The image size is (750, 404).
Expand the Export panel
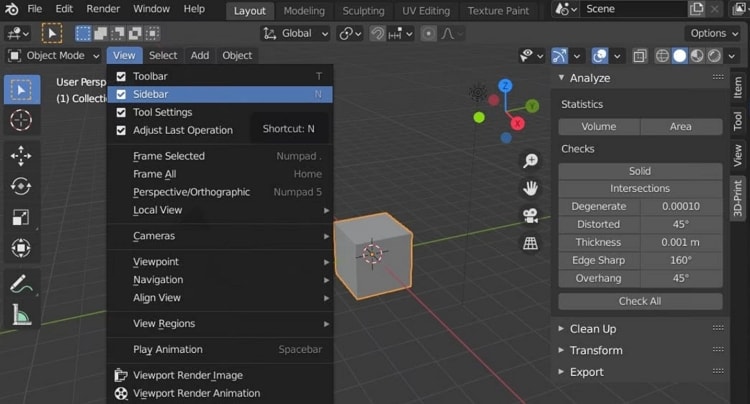[586, 372]
